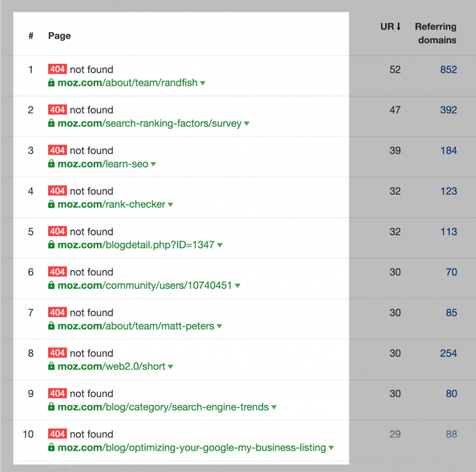Click the 404 badge in row 9

click(57, 393)
